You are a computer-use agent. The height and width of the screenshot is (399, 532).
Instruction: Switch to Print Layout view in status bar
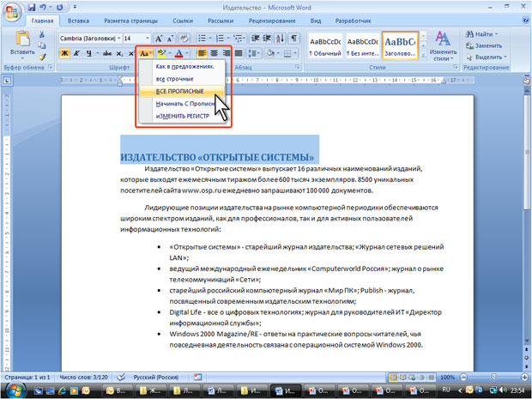[394, 378]
